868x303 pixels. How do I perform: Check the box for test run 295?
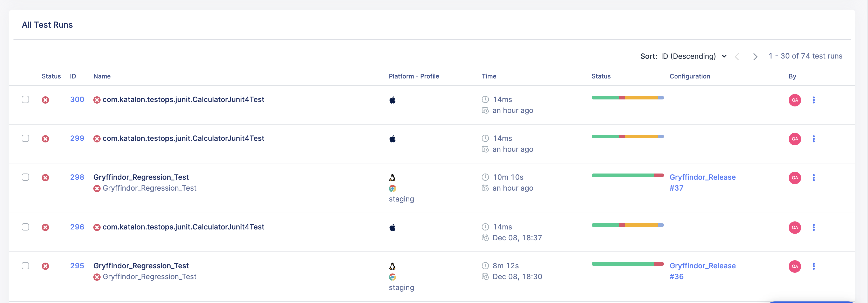click(25, 266)
